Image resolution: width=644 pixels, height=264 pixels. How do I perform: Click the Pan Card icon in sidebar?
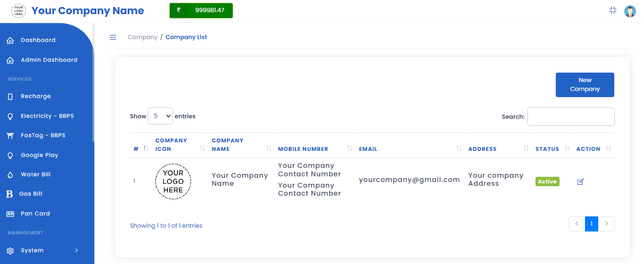point(10,214)
